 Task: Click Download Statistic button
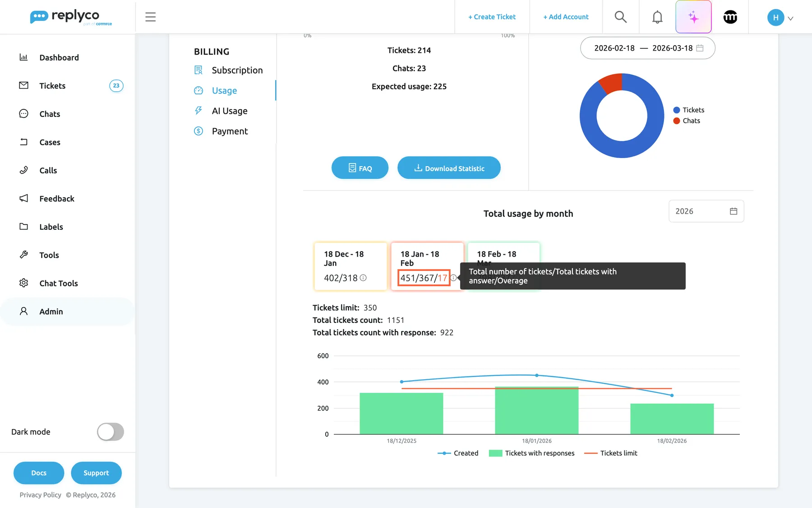[x=449, y=168]
